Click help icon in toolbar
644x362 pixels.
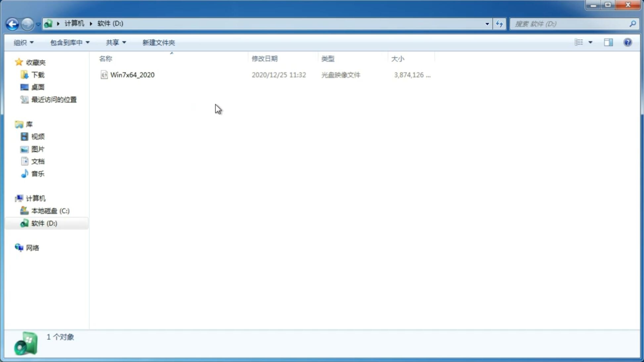coord(628,42)
